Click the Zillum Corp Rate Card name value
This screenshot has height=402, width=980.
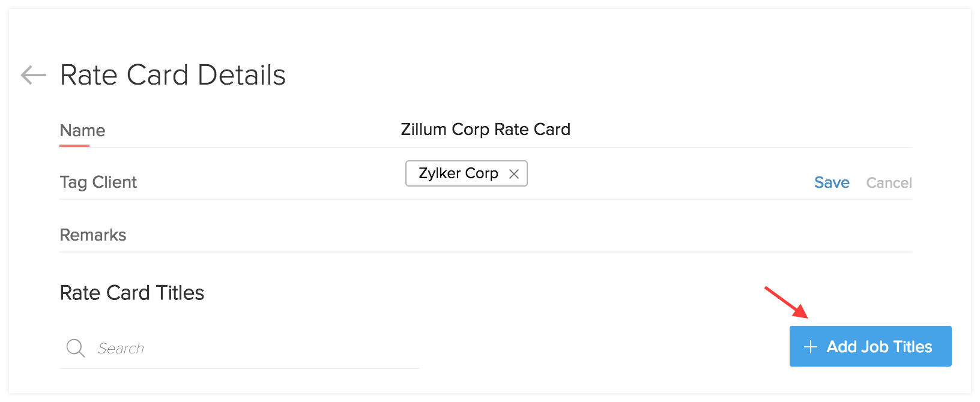[485, 130]
